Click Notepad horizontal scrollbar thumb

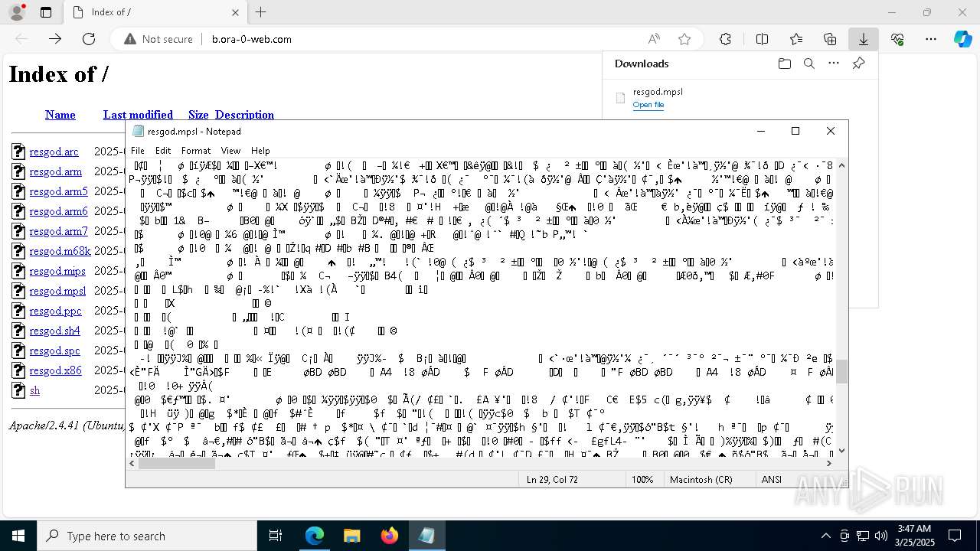176,463
